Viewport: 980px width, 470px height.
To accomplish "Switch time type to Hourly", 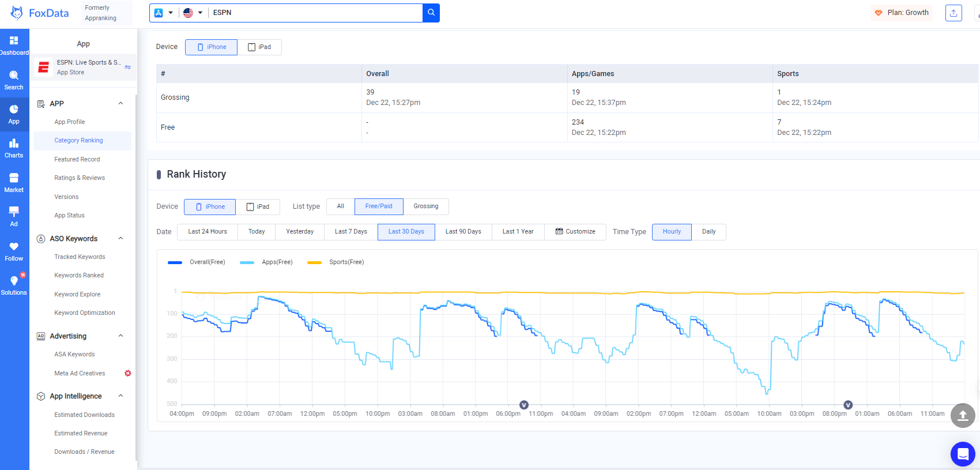I will pos(672,232).
